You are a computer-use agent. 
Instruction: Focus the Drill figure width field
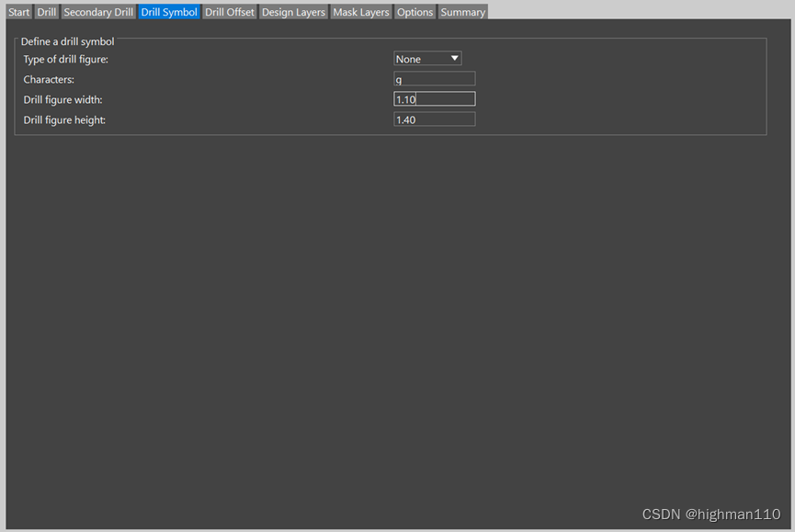coord(434,99)
